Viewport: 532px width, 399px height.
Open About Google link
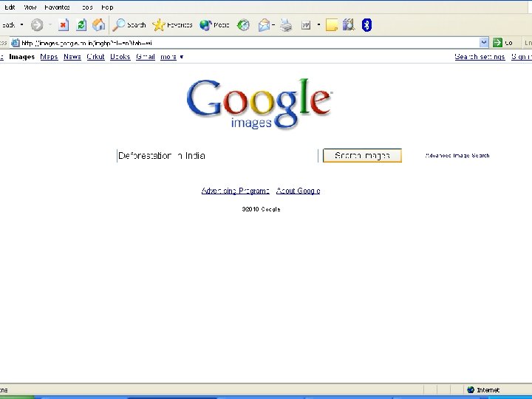299,191
